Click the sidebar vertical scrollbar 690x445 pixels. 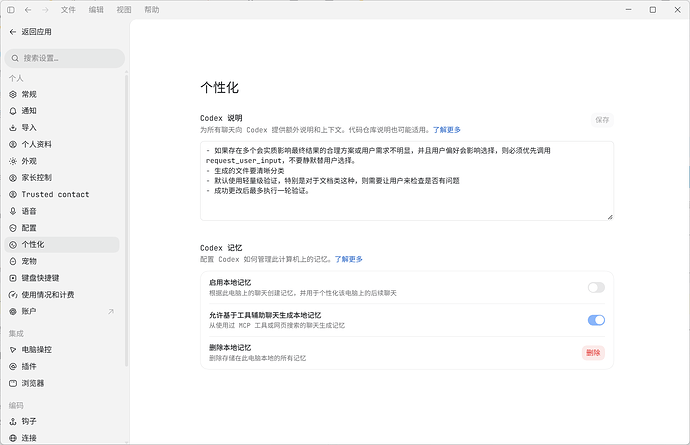tap(126, 220)
